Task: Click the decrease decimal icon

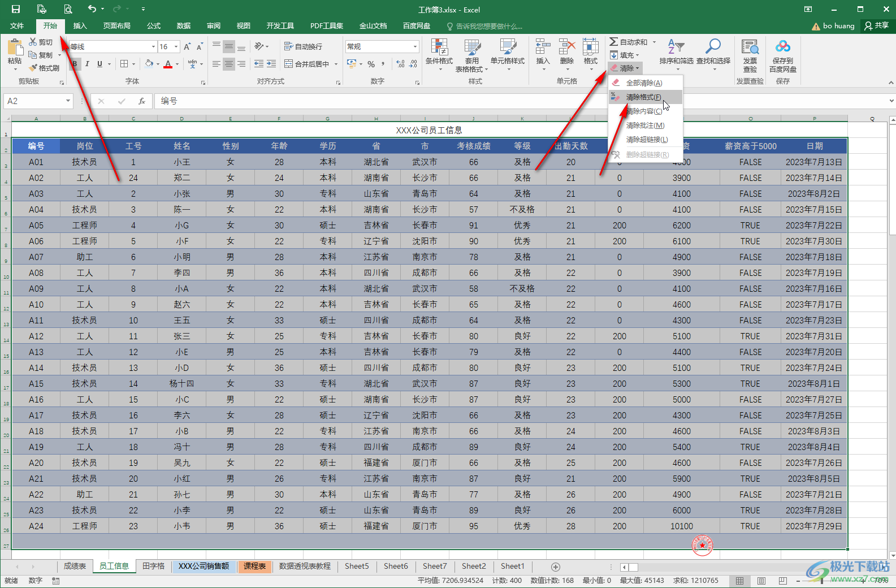Action: 413,64
